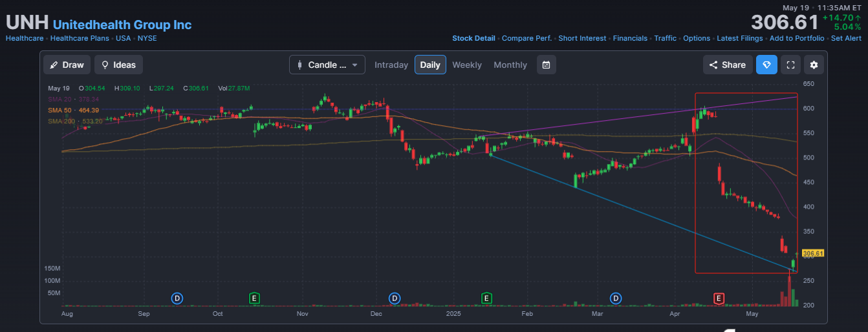Click the December dividend D marker
Image resolution: width=868 pixels, height=332 pixels.
394,298
